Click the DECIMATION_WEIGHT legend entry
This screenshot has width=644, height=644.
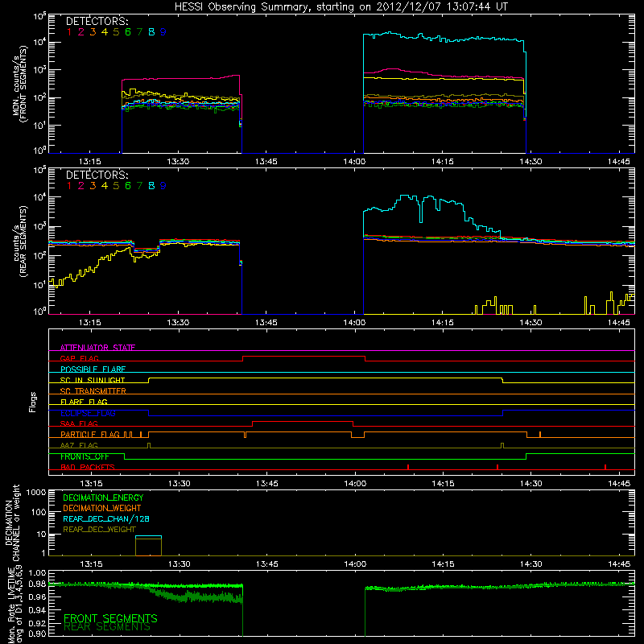pyautogui.click(x=102, y=508)
